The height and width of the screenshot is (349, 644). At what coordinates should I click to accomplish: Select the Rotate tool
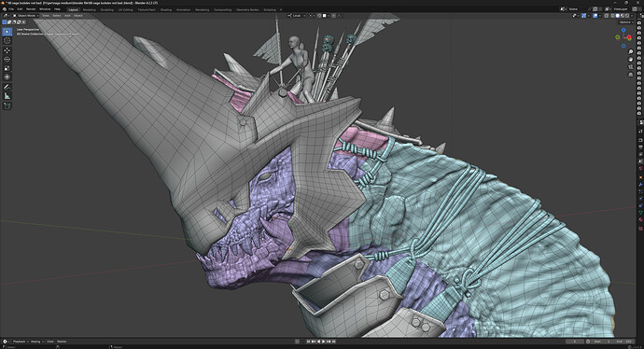pos(7,59)
